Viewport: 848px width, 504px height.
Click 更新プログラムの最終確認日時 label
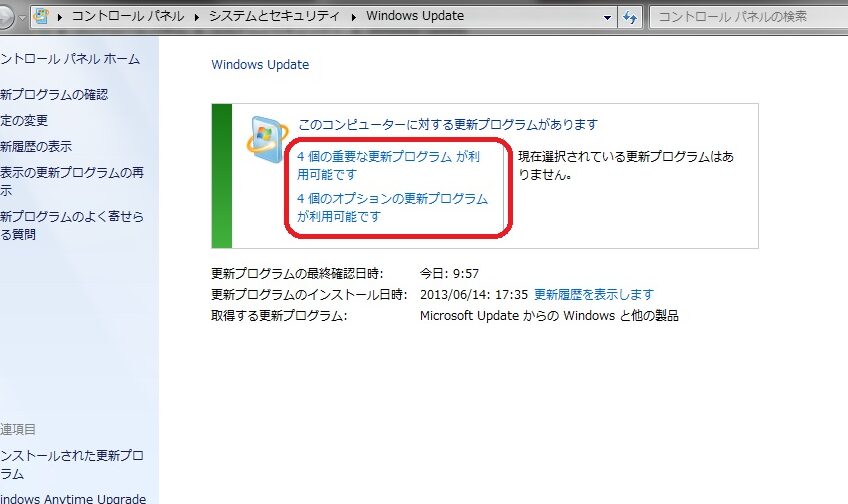pos(297,274)
